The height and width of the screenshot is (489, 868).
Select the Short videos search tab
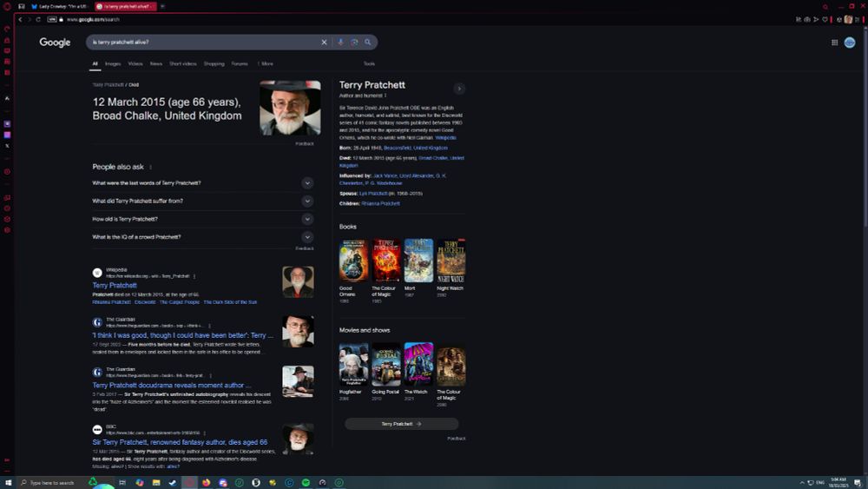182,63
